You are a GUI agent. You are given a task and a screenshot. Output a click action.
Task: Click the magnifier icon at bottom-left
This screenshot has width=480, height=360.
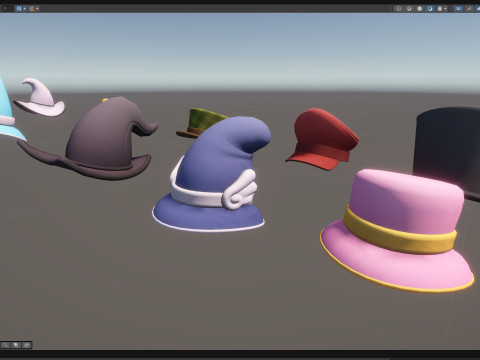6,345
